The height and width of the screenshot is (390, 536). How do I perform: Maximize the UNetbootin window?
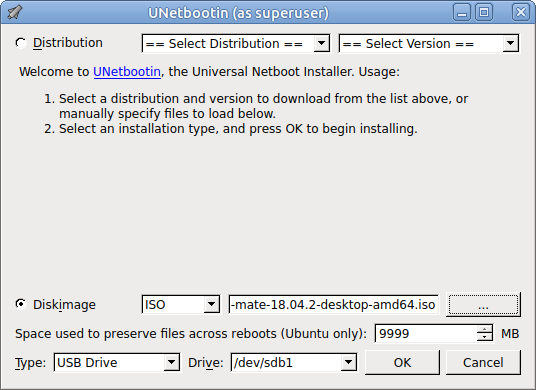(484, 13)
